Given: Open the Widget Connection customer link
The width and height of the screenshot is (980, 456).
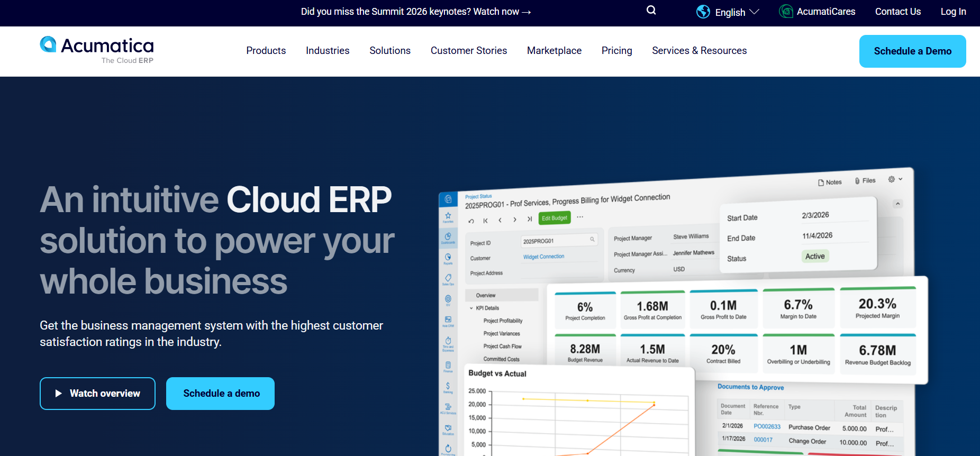Looking at the screenshot, I should coord(543,257).
